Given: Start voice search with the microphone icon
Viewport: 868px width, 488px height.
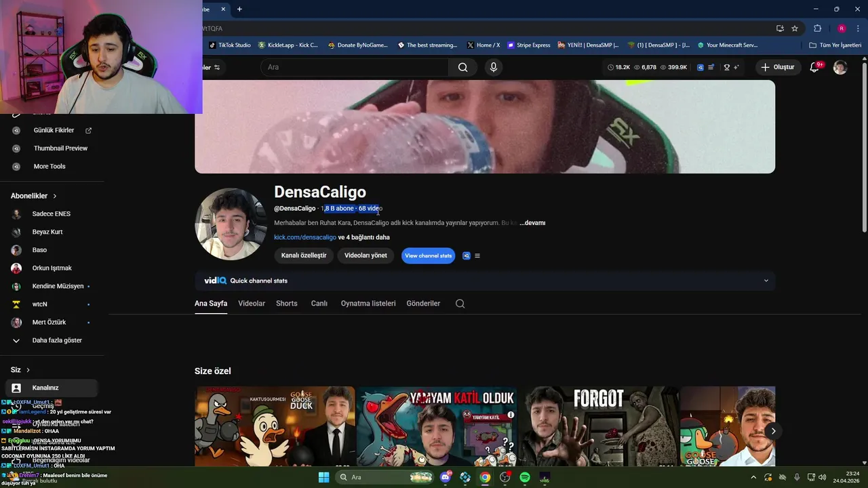Looking at the screenshot, I should [x=494, y=67].
